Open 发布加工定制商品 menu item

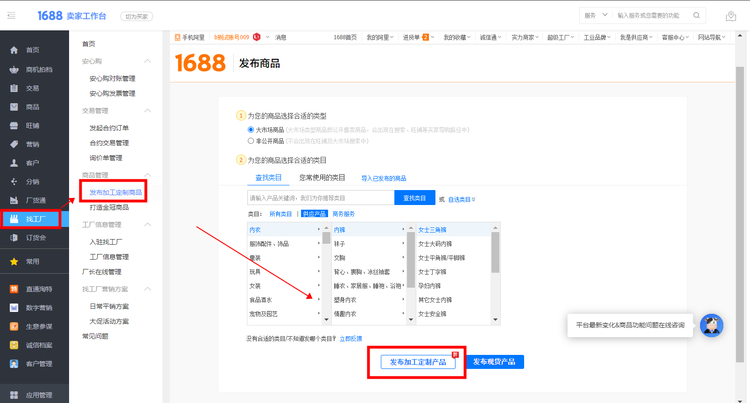click(x=116, y=192)
